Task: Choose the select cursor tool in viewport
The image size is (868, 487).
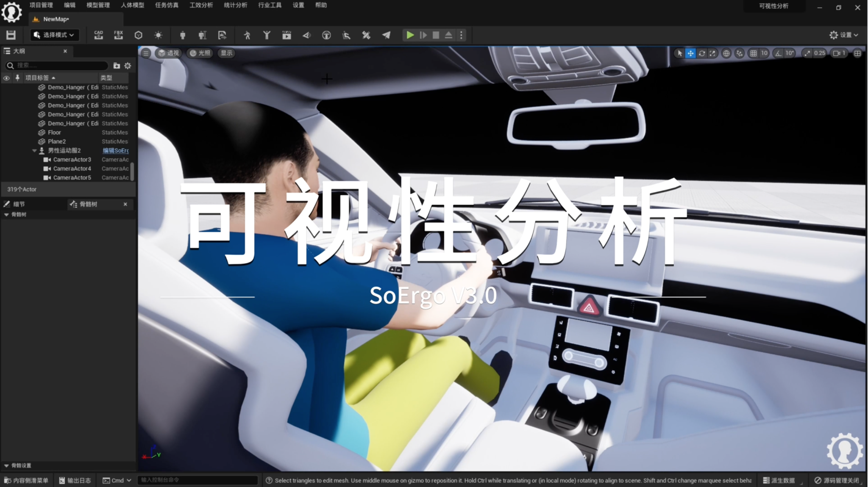Action: coord(680,53)
